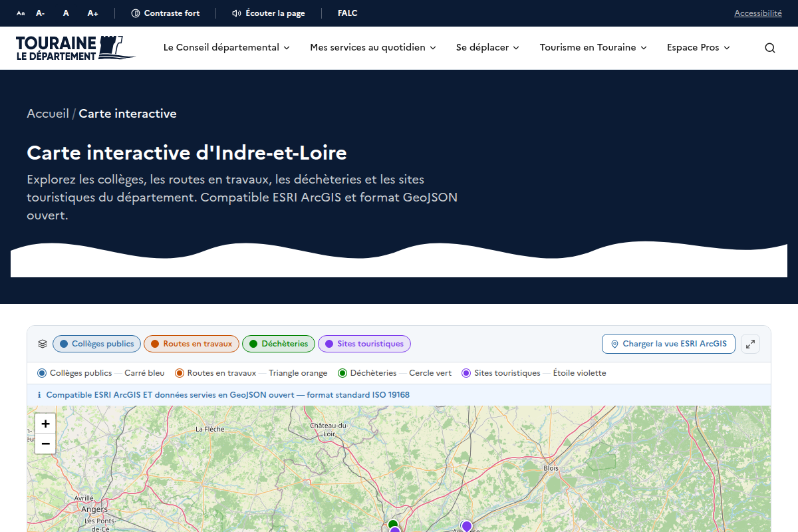The height and width of the screenshot is (532, 798).
Task: Click the heading Carte interactive d'Indre-et-Loire
Action: 187,153
